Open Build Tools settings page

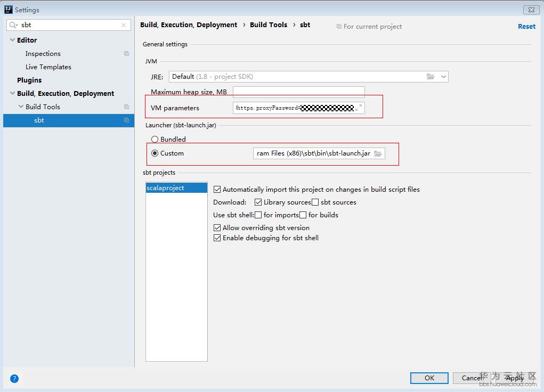click(43, 107)
